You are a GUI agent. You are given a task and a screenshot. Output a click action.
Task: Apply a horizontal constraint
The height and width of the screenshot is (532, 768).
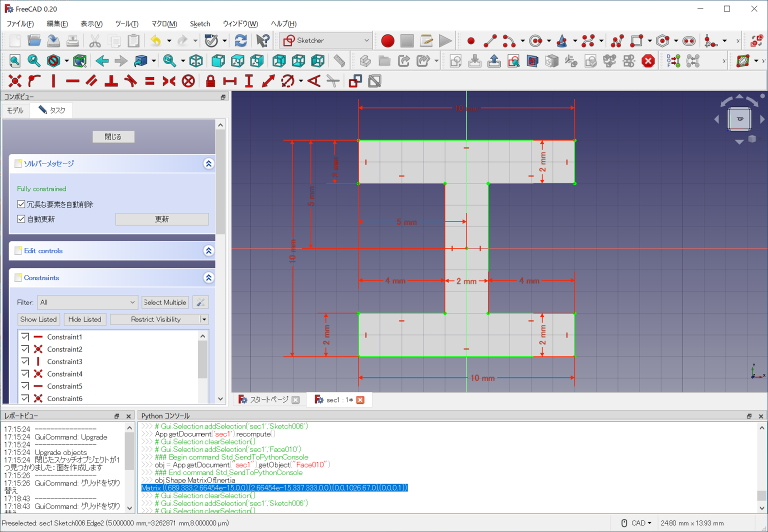pos(72,80)
